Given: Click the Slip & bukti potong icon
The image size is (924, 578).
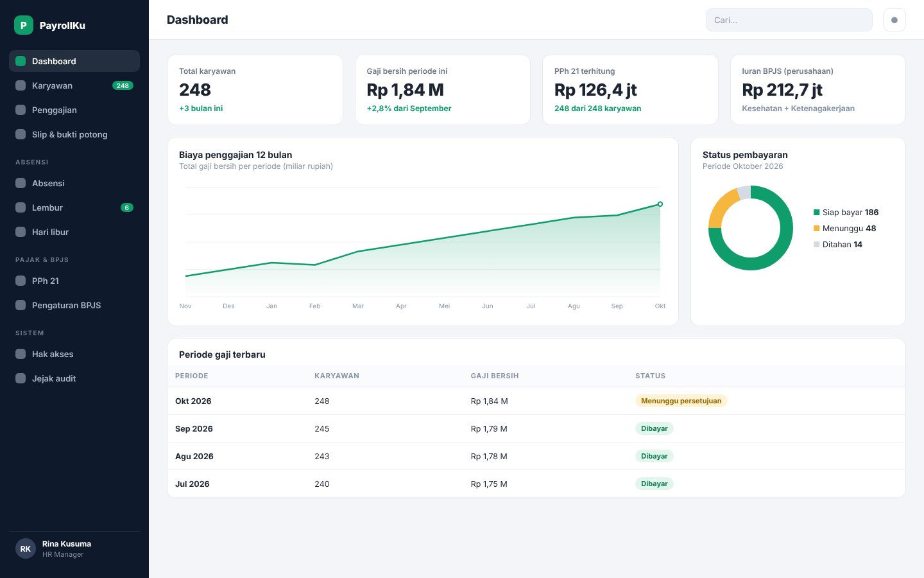Looking at the screenshot, I should [21, 134].
